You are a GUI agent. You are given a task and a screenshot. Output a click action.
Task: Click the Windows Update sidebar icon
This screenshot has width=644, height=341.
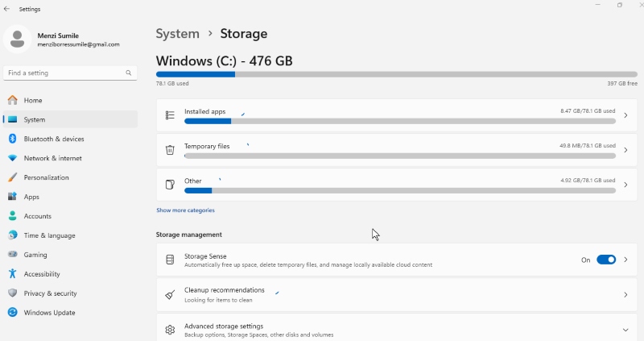13,312
